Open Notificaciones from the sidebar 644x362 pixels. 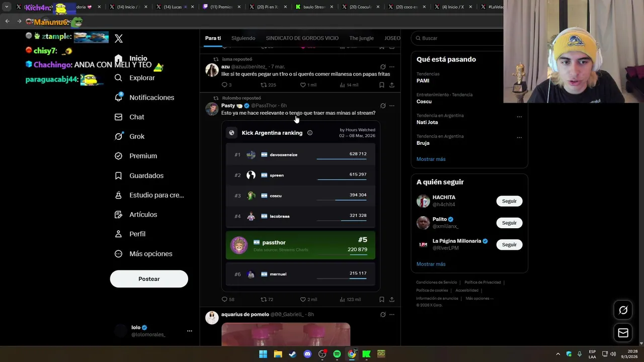(144, 98)
